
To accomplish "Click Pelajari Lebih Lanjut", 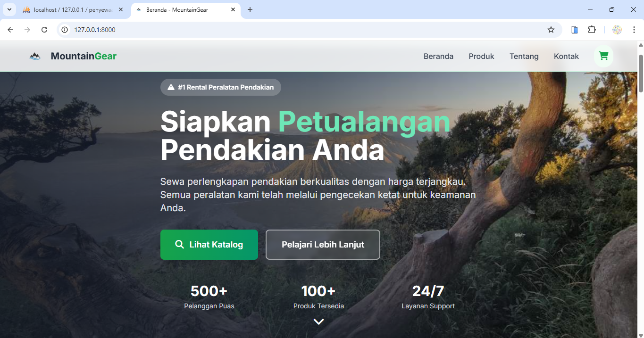I will 323,244.
